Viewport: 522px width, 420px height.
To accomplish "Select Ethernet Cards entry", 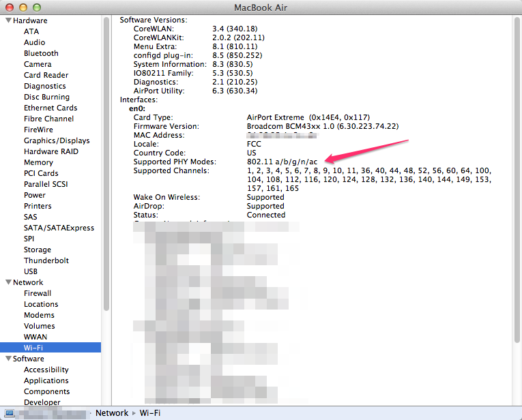I will click(x=50, y=108).
